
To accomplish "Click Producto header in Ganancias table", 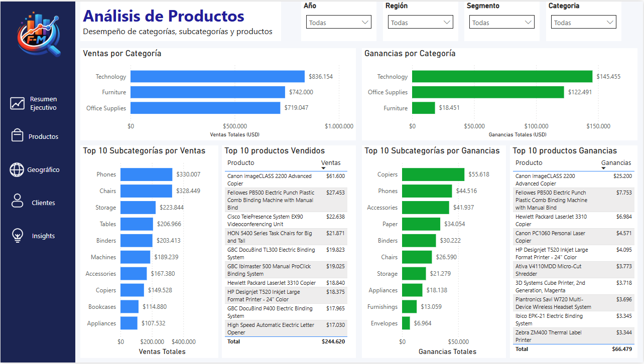I will [529, 162].
